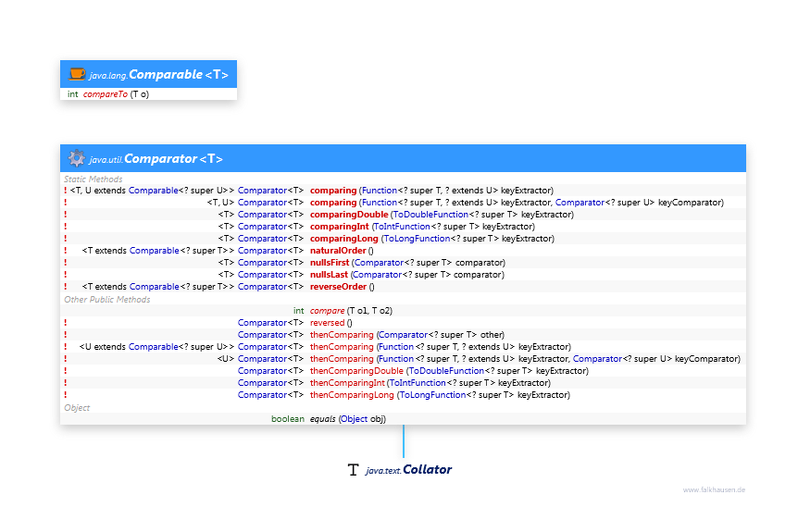
Task: Click the thenComparingDouble method name
Action: [356, 371]
